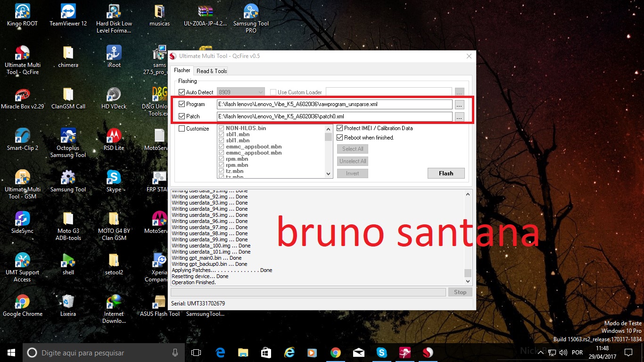Click the POR language indicator
Image resolution: width=644 pixels, height=362 pixels.
577,353
